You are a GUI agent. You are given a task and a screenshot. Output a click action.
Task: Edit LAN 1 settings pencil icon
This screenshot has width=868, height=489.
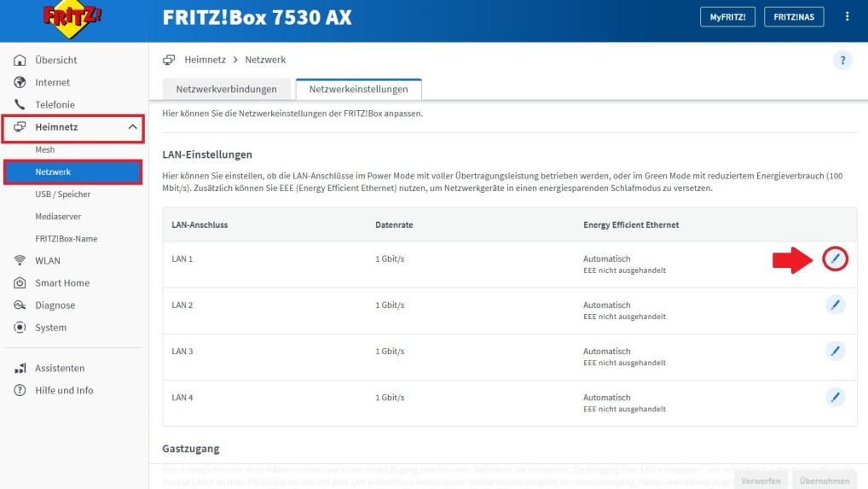point(835,259)
